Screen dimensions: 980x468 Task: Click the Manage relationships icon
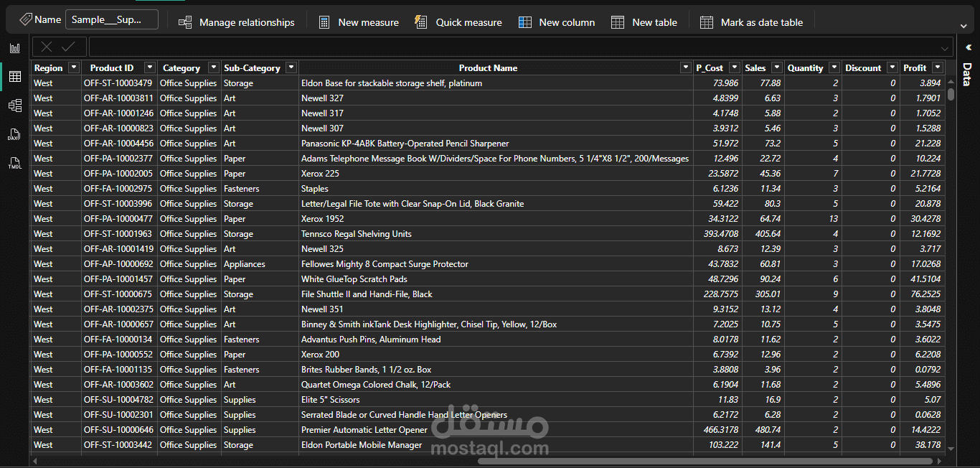[185, 22]
